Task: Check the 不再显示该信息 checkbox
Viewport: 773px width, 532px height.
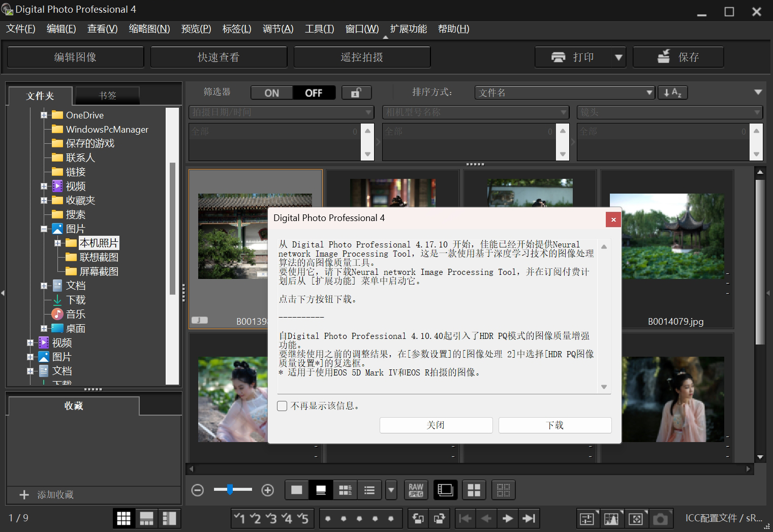Action: 282,406
